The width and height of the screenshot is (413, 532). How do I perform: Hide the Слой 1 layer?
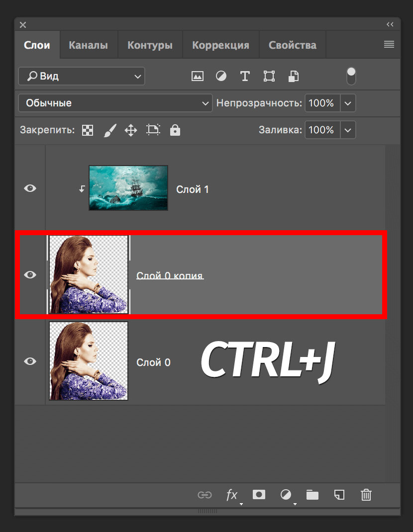(x=30, y=188)
